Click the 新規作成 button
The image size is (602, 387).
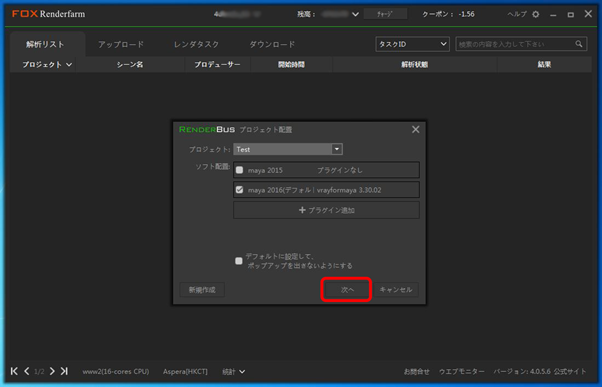click(x=202, y=289)
